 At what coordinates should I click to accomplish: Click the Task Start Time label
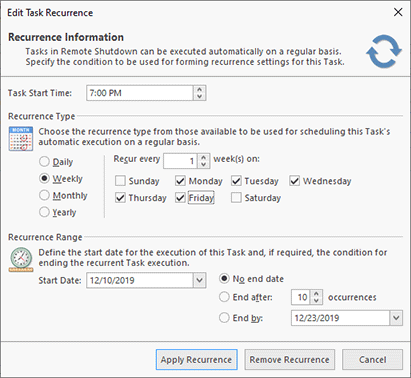pos(40,93)
